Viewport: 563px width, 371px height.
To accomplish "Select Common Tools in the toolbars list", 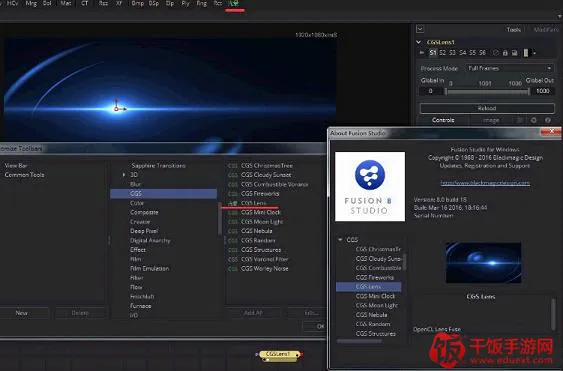I will tap(24, 175).
